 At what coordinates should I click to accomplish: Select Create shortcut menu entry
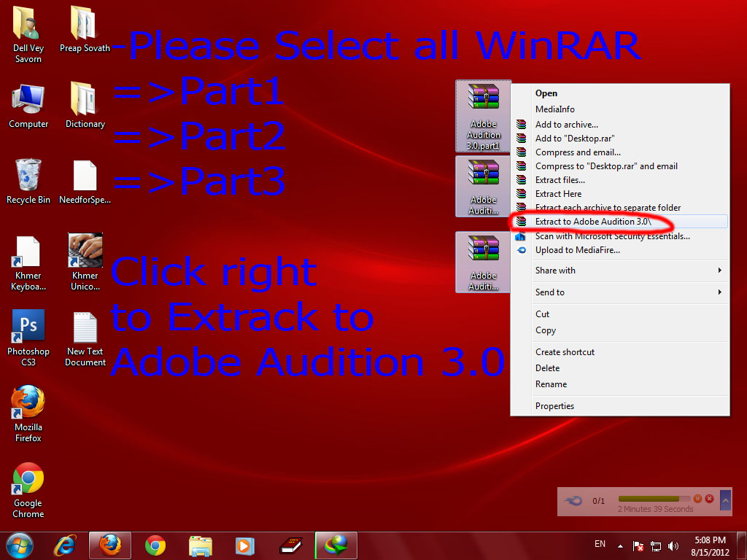pos(620,352)
